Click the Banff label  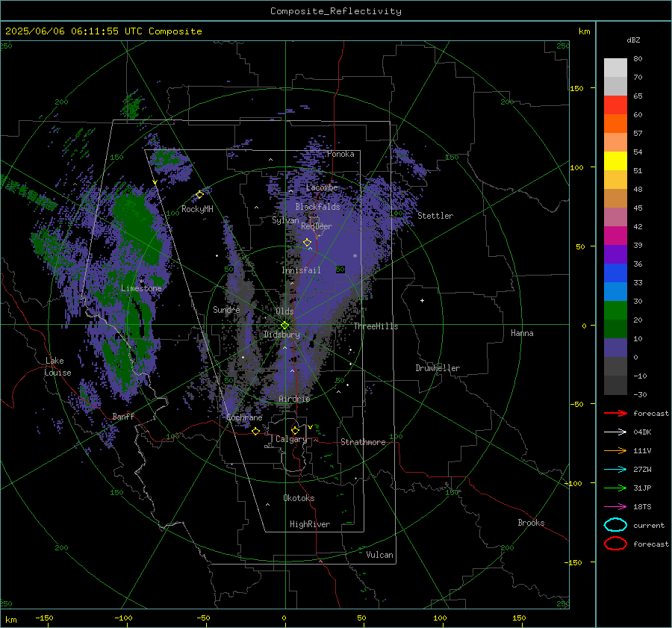click(x=123, y=416)
